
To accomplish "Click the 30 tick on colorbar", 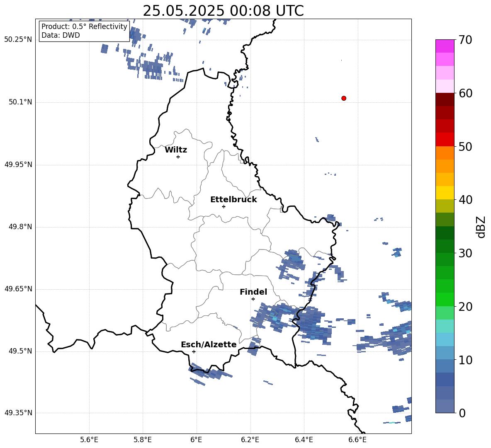I will [465, 253].
